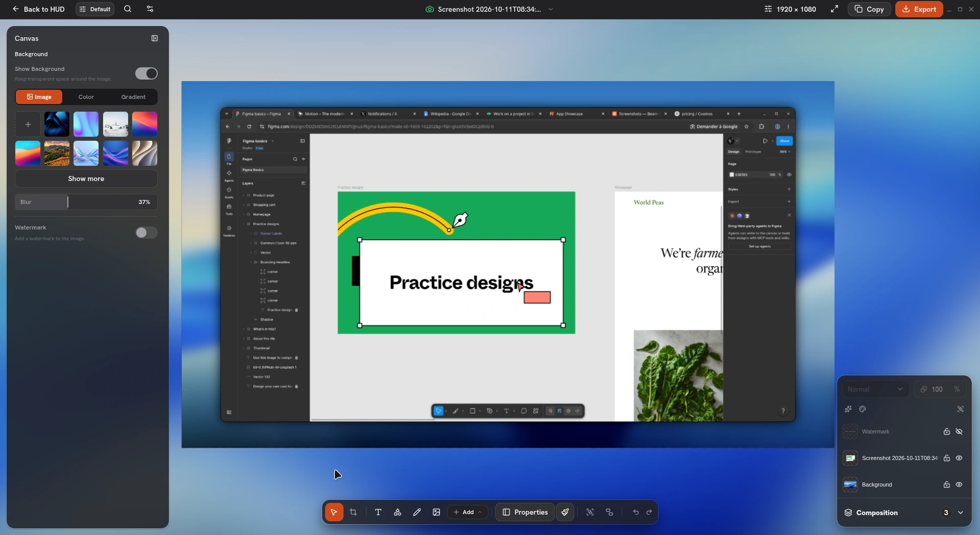Hide the Screenshot layer via eye icon
Screen dimensions: 980x535
959,458
